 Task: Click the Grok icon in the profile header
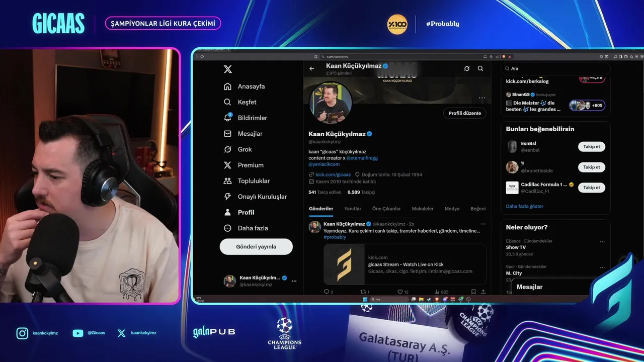click(x=467, y=68)
